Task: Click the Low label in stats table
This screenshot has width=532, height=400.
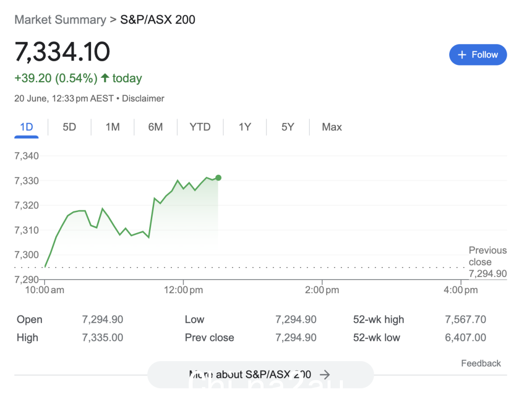Action: [195, 319]
